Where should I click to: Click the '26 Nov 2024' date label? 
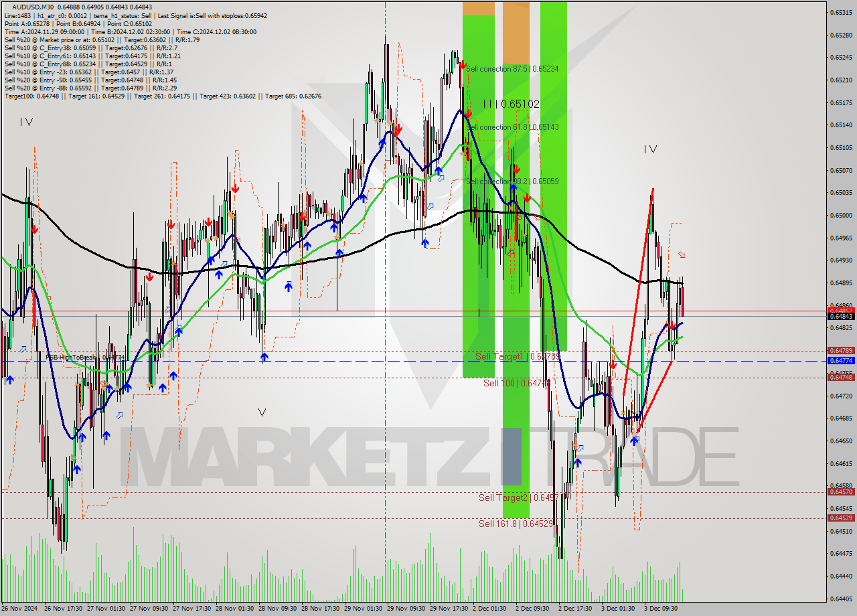[x=19, y=609]
